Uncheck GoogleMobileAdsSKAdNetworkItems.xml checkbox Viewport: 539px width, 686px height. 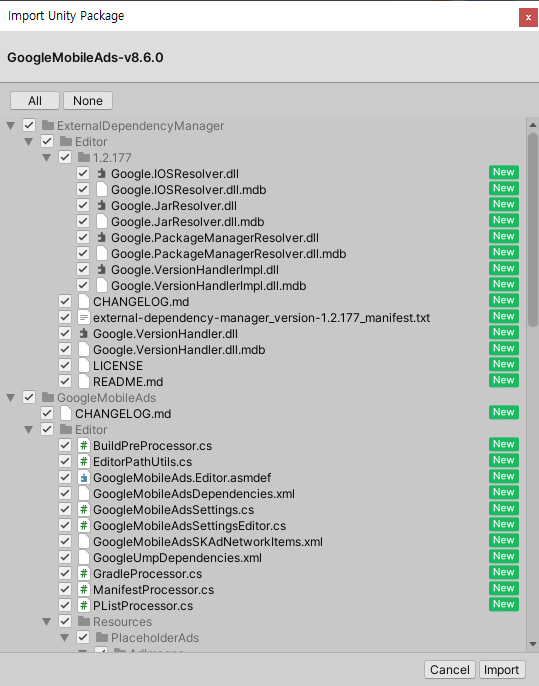(65, 542)
